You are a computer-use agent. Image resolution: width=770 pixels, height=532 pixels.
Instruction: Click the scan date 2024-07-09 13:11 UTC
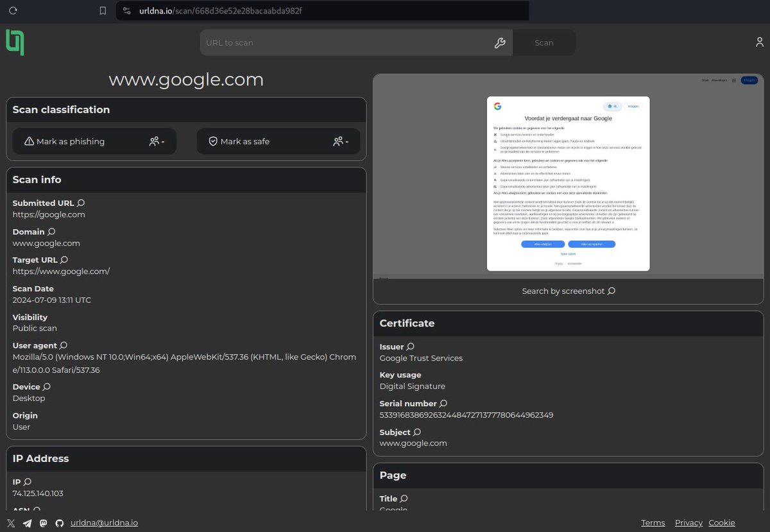click(52, 300)
